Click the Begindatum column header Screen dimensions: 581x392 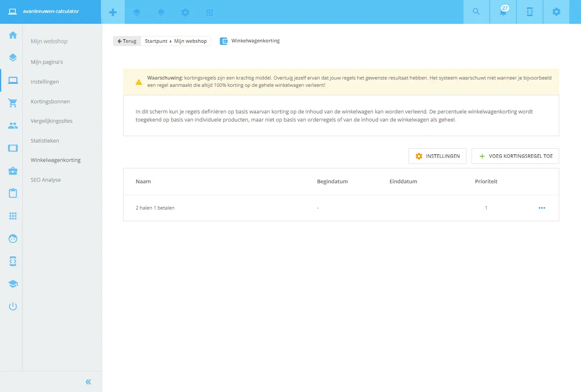coord(332,182)
